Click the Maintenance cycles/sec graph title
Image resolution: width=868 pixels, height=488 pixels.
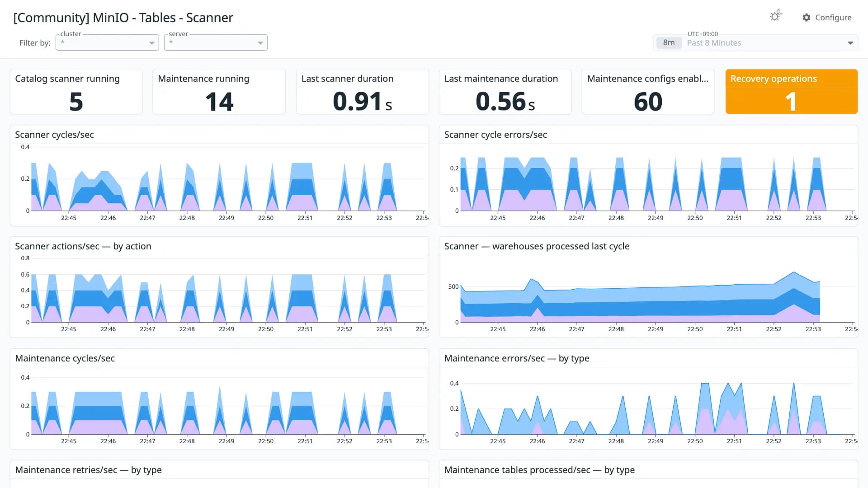[x=65, y=358]
